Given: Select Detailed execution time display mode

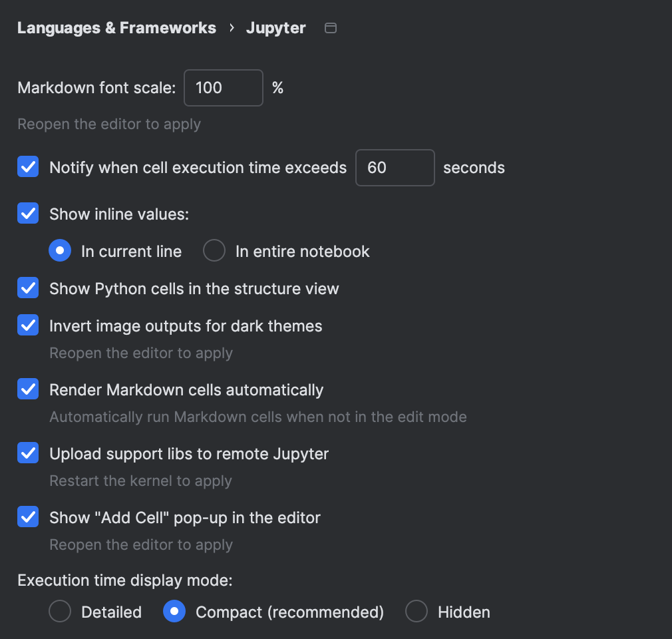Looking at the screenshot, I should tap(60, 612).
